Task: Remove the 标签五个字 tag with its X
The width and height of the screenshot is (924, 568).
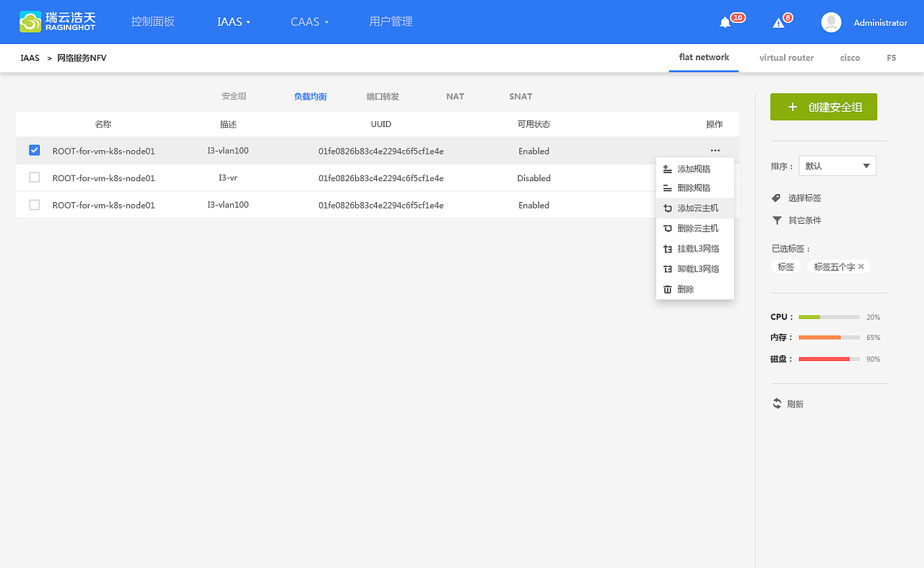Action: pos(861,266)
